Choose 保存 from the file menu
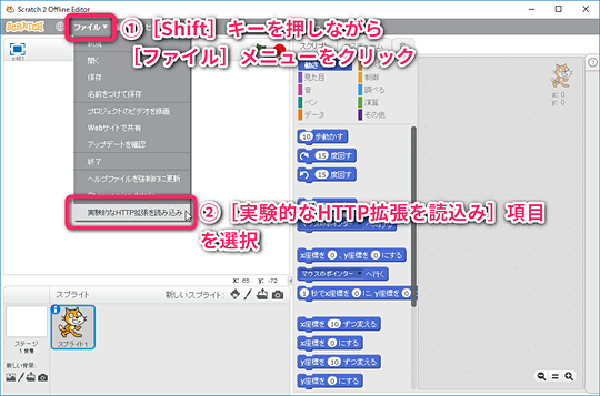The image size is (600, 396). tap(94, 77)
